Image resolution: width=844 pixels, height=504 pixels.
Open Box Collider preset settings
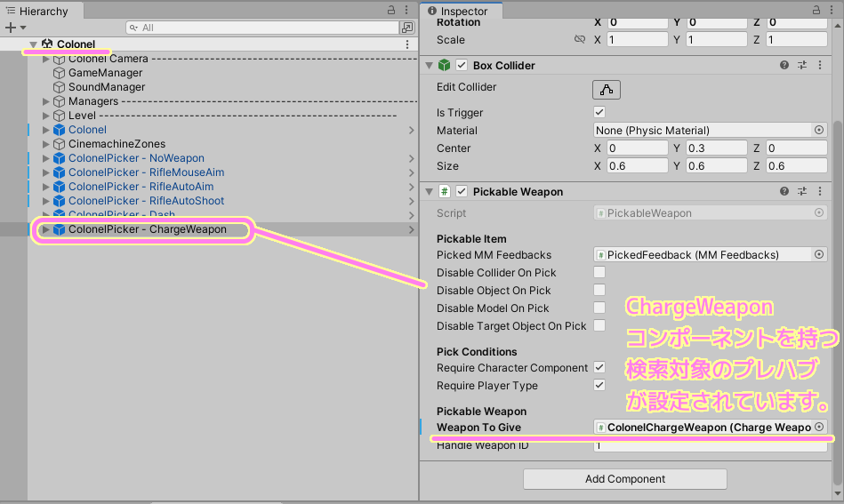(802, 65)
